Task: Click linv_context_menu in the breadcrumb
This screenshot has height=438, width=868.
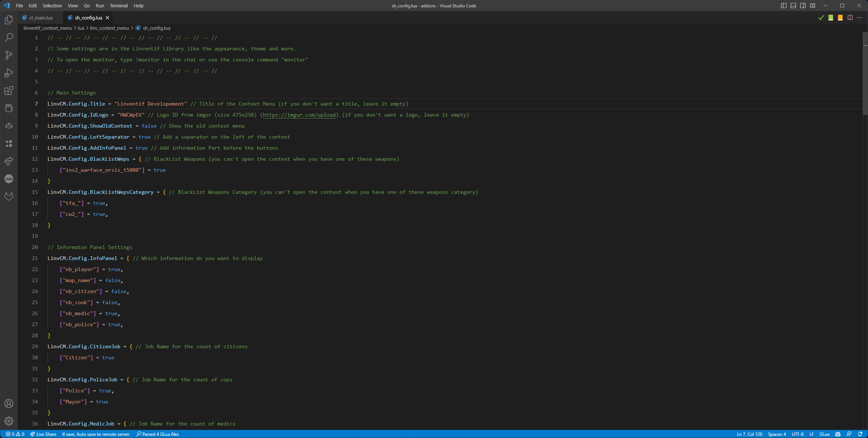Action: tap(109, 28)
